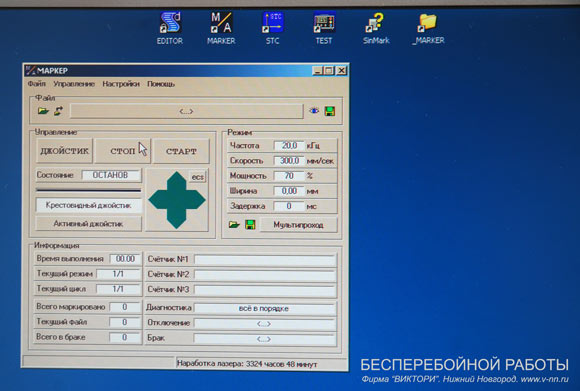Click save disk icon beside Мультипроход
The image size is (580, 391).
pyautogui.click(x=250, y=225)
